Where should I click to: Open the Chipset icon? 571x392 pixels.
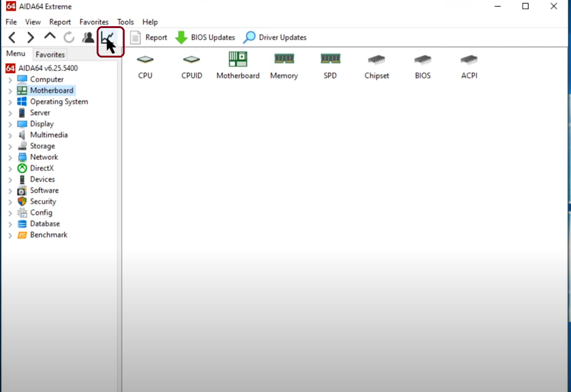coord(377,59)
